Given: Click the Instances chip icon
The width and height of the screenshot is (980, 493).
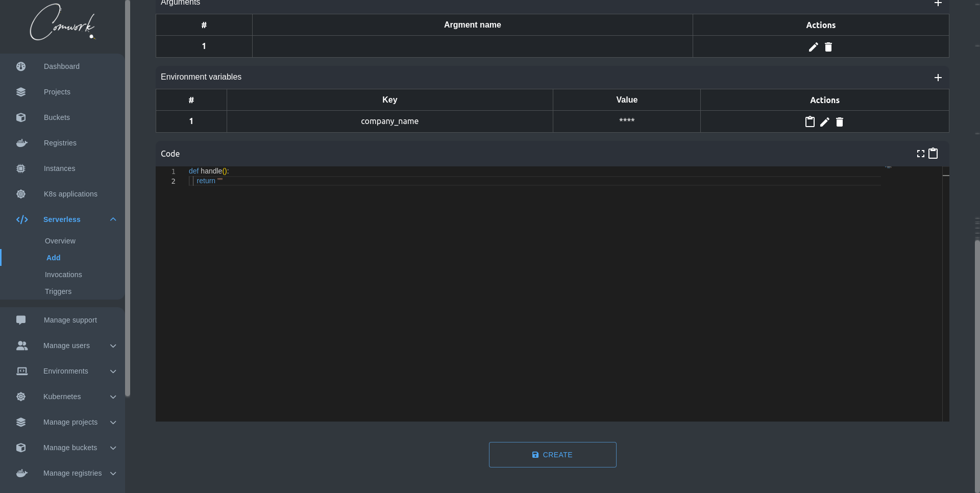Looking at the screenshot, I should [21, 168].
